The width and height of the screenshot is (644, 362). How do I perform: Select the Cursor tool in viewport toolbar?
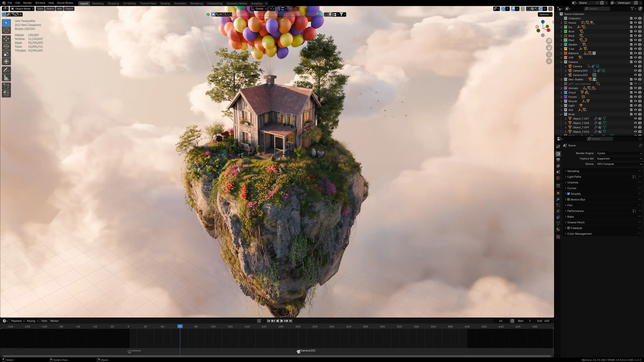[x=6, y=30]
